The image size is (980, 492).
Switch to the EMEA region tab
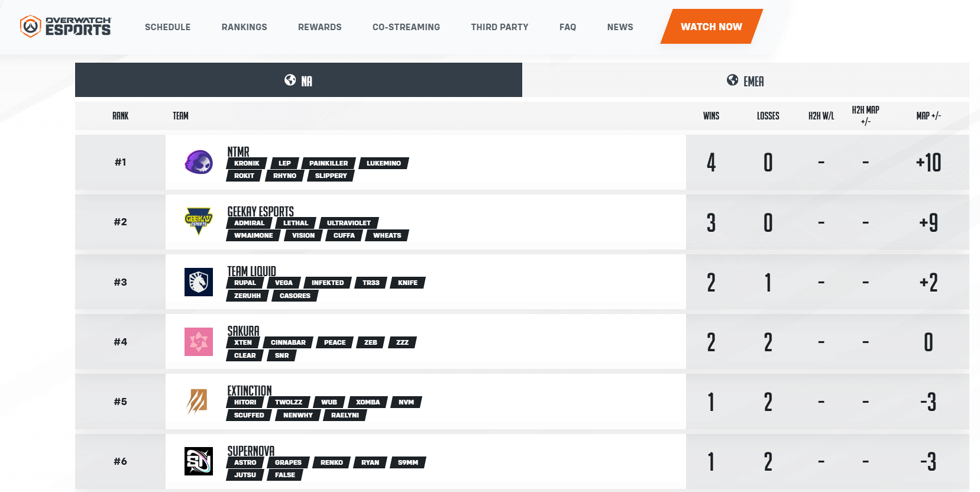click(x=746, y=80)
